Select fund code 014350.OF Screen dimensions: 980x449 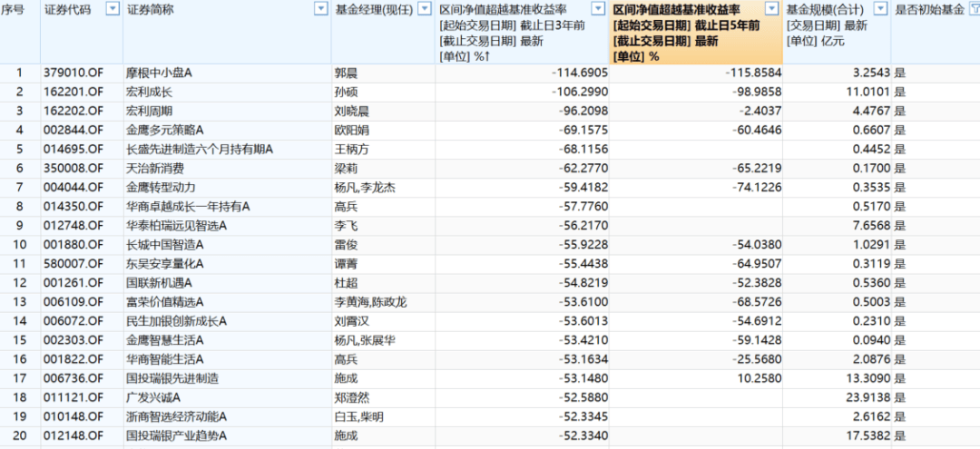click(73, 207)
